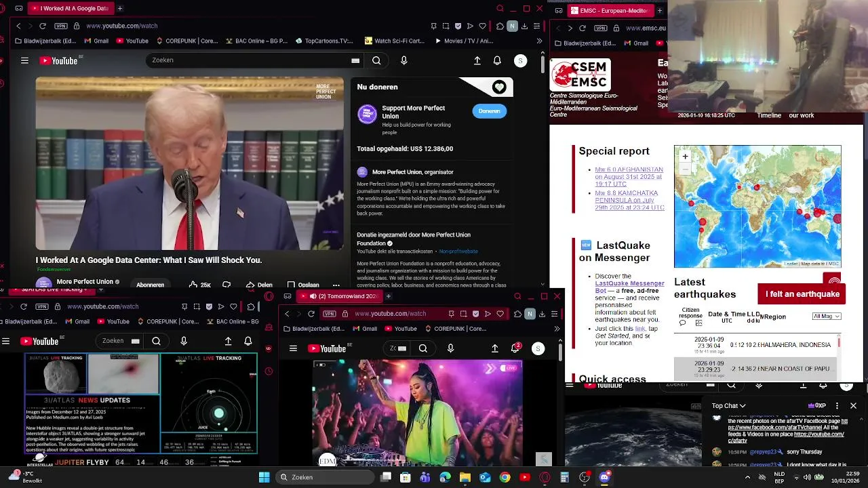Click 'our work' menu on EMSC site
868x488 pixels.
tap(801, 115)
